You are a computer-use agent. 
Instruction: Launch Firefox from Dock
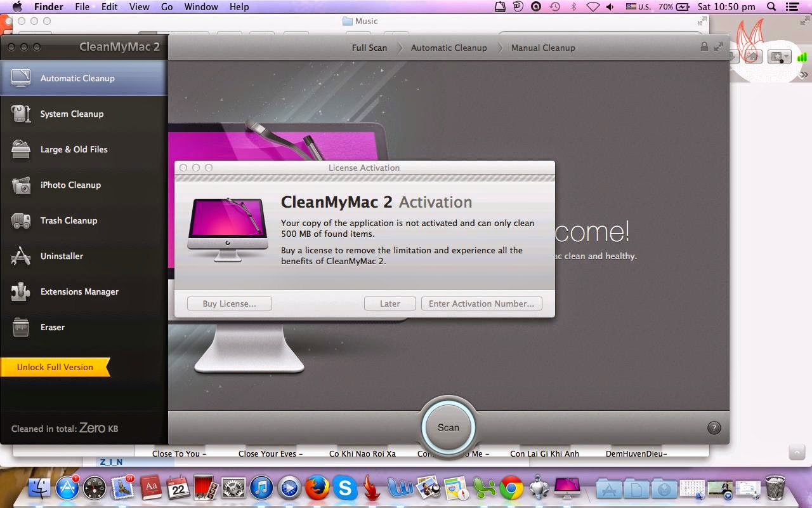click(317, 488)
